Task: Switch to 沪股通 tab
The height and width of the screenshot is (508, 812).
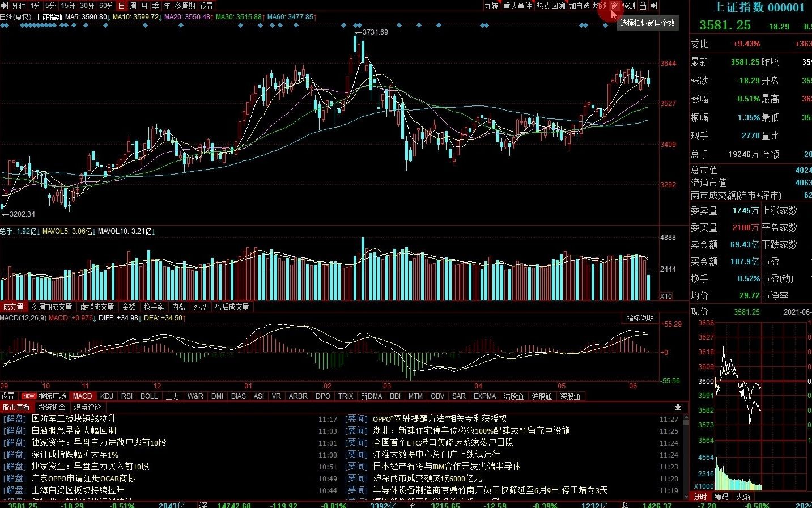Action: (x=542, y=396)
